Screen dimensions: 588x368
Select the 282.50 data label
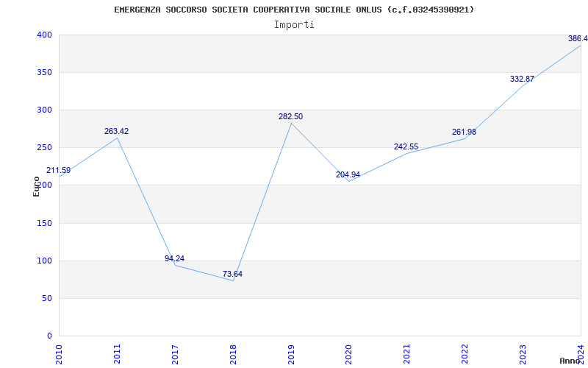(290, 117)
